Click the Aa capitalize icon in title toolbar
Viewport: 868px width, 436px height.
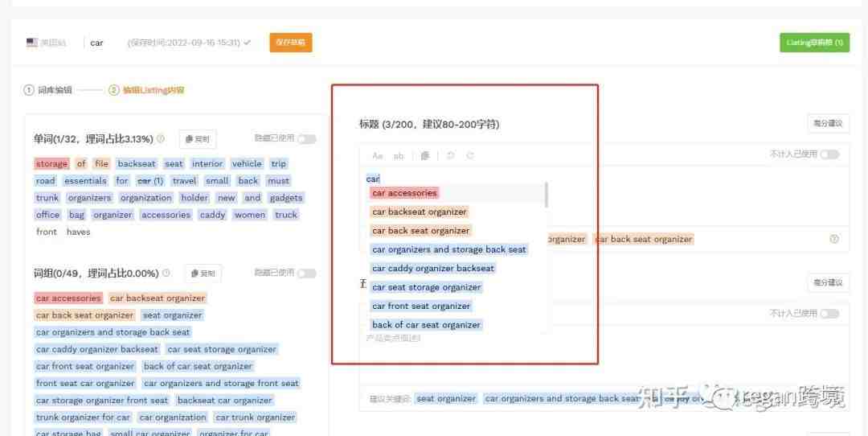[378, 156]
